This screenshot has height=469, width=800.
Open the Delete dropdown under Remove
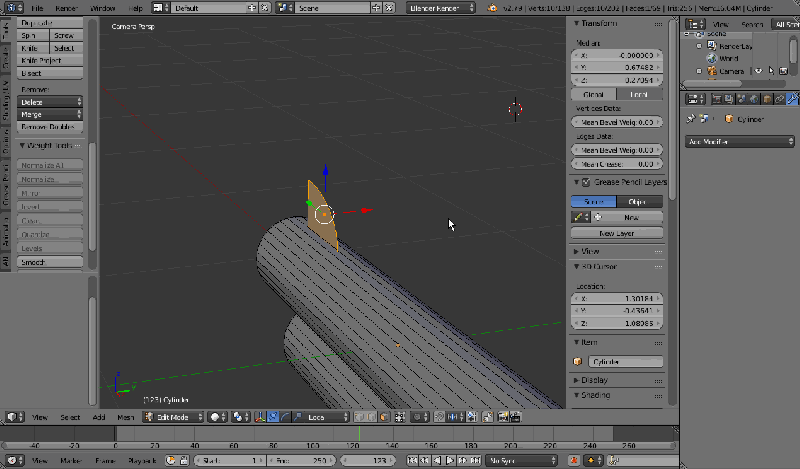pyautogui.click(x=50, y=102)
